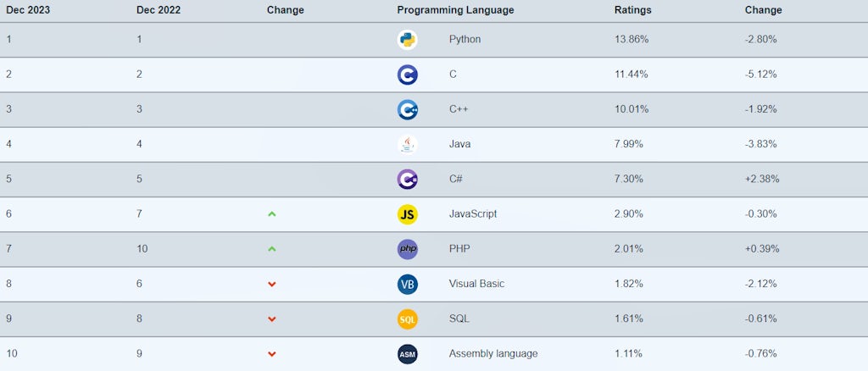Screen dimensions: 868x371
Task: Click the Dec 2023 column header
Action: [27, 10]
